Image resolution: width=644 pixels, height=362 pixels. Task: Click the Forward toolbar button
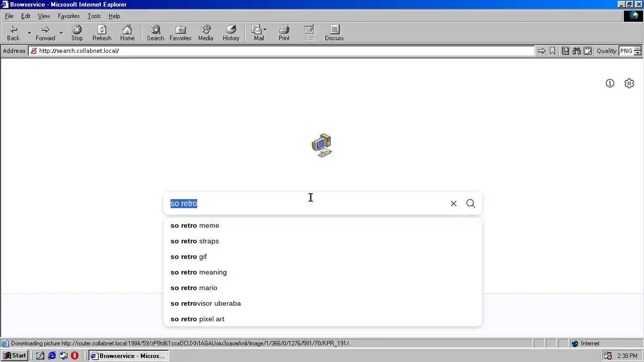pyautogui.click(x=45, y=33)
